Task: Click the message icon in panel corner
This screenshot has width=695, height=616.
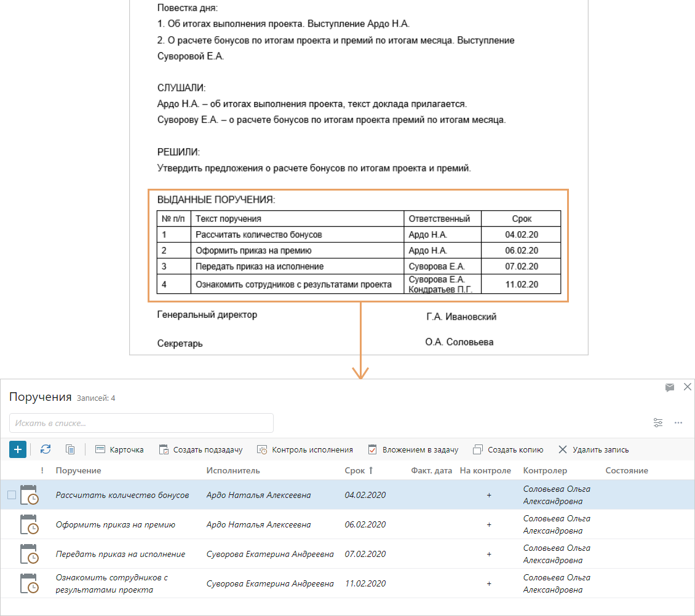Action: [670, 387]
